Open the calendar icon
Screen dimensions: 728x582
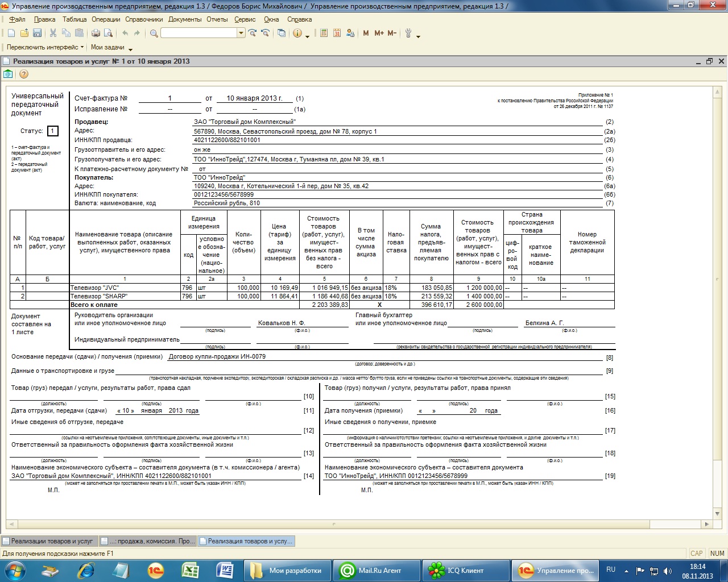click(337, 34)
